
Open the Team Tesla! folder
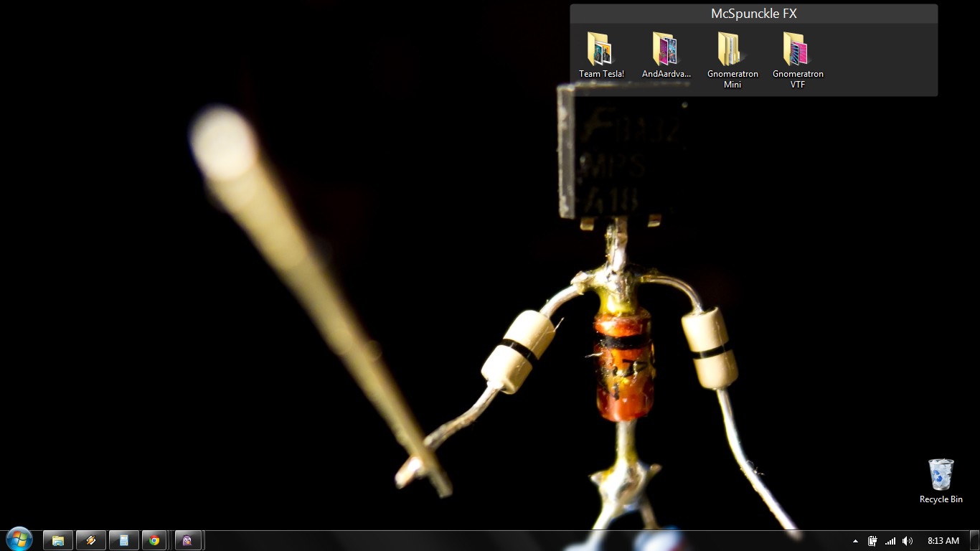point(599,50)
